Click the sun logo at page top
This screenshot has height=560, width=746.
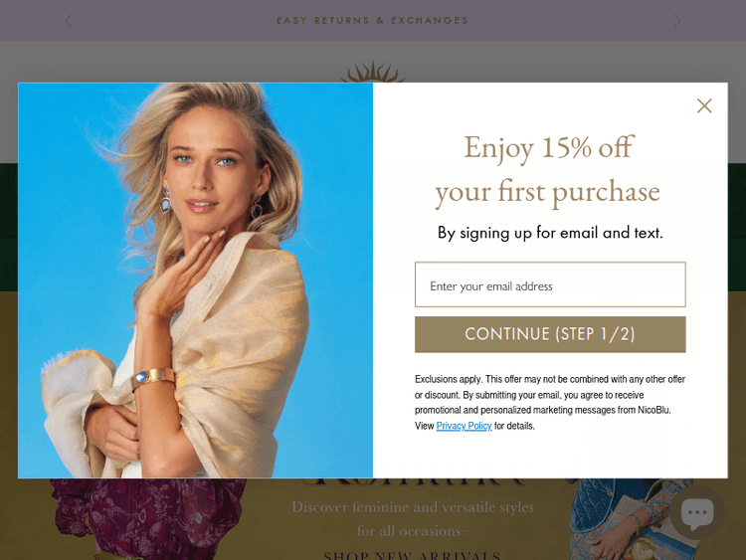372,72
